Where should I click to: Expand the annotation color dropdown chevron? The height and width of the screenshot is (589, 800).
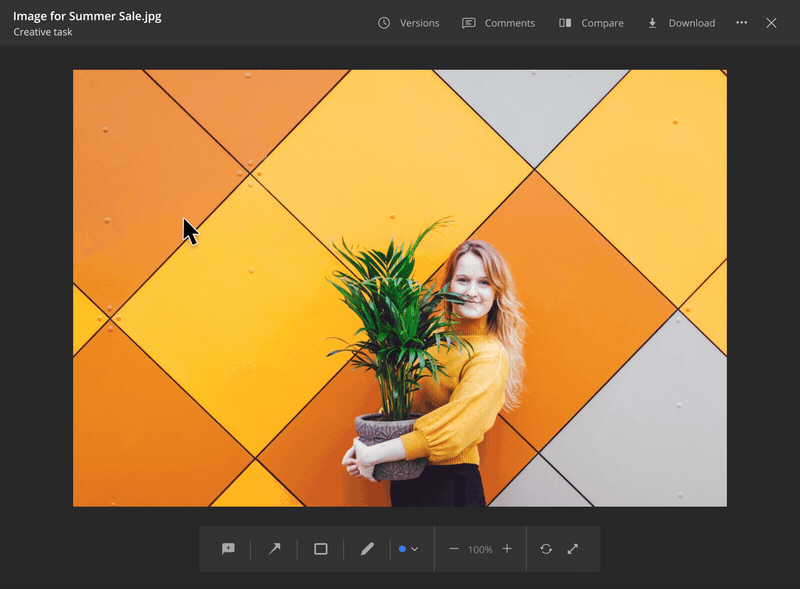click(x=415, y=549)
